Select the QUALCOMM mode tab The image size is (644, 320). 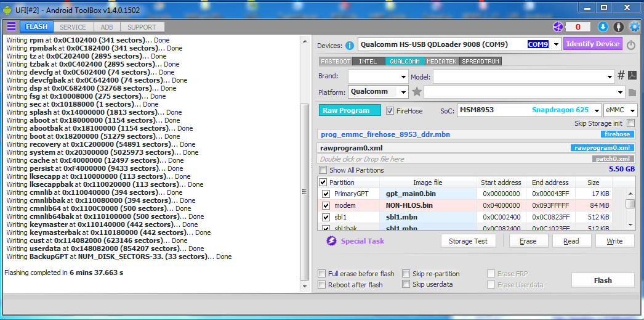pos(405,61)
